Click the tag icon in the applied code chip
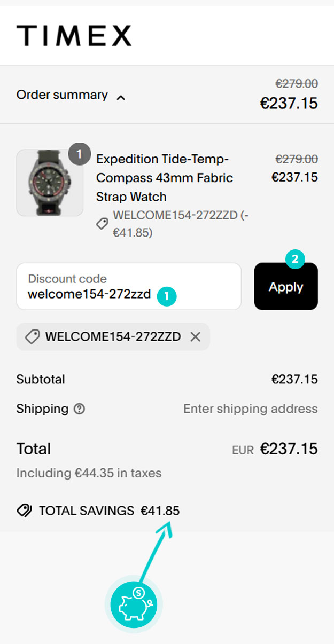Screen dimensions: 334x644 [x=32, y=337]
